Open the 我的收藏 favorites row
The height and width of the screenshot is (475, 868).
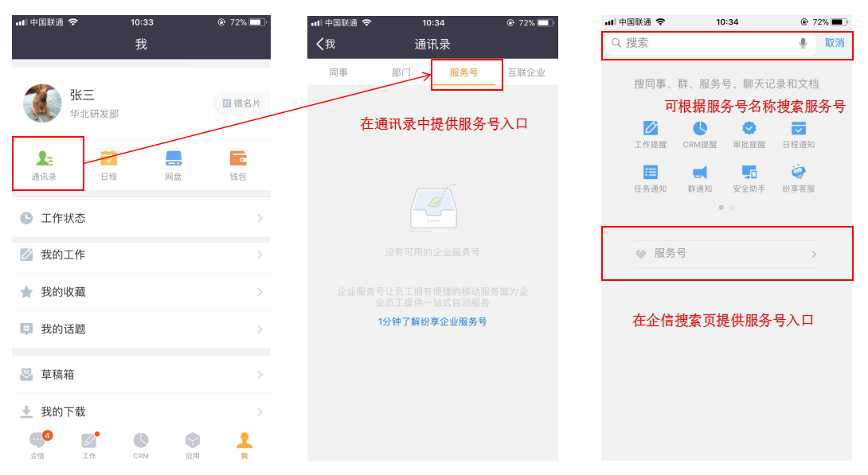coord(141,292)
